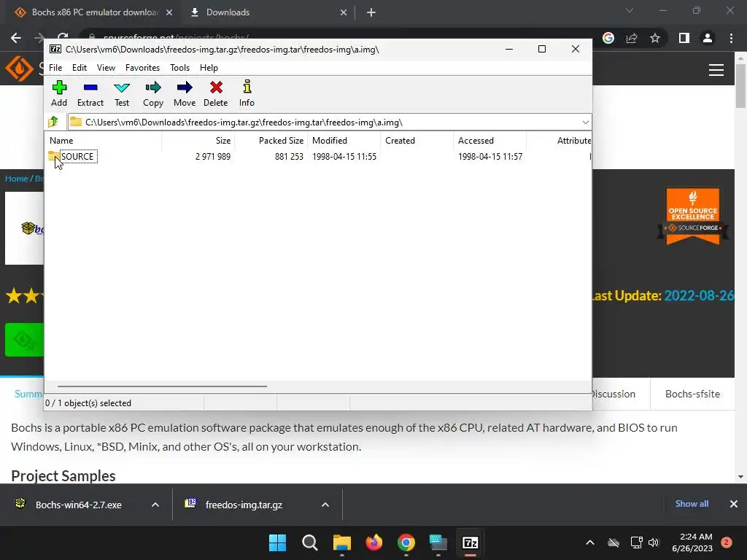
Task: Close the Downloads browser tab
Action: coord(344,13)
